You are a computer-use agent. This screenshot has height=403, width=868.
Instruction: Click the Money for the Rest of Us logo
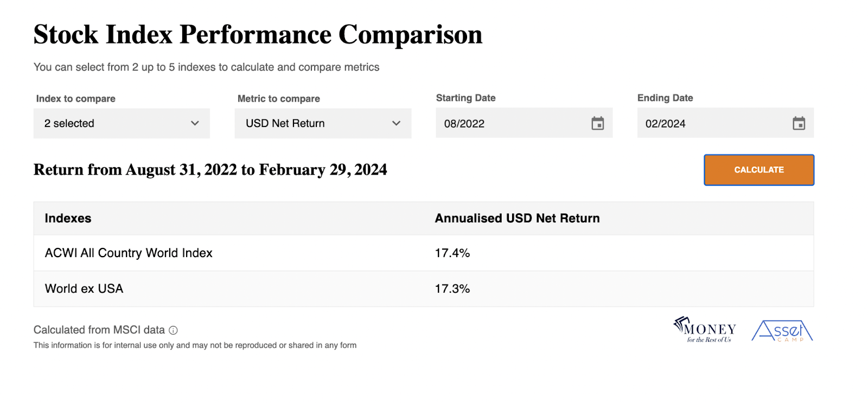click(705, 330)
